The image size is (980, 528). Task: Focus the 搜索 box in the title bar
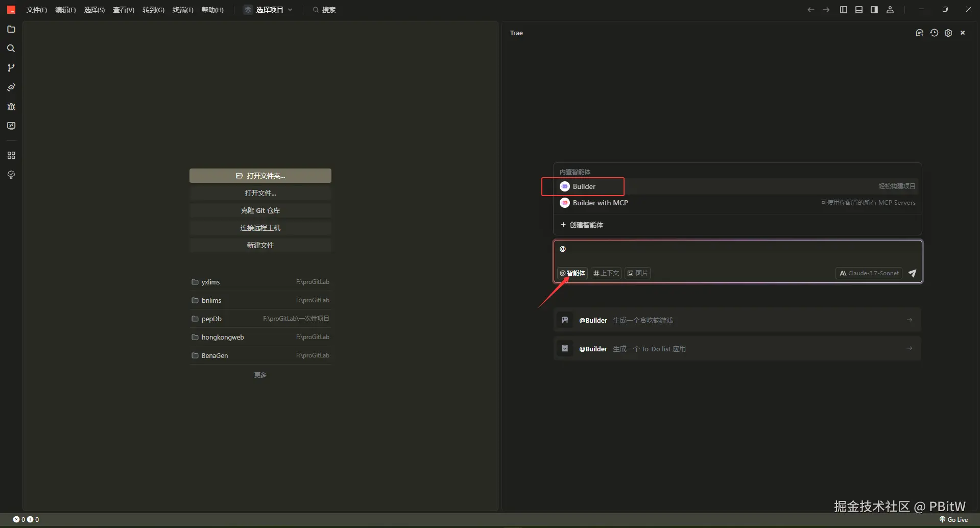[x=324, y=10]
